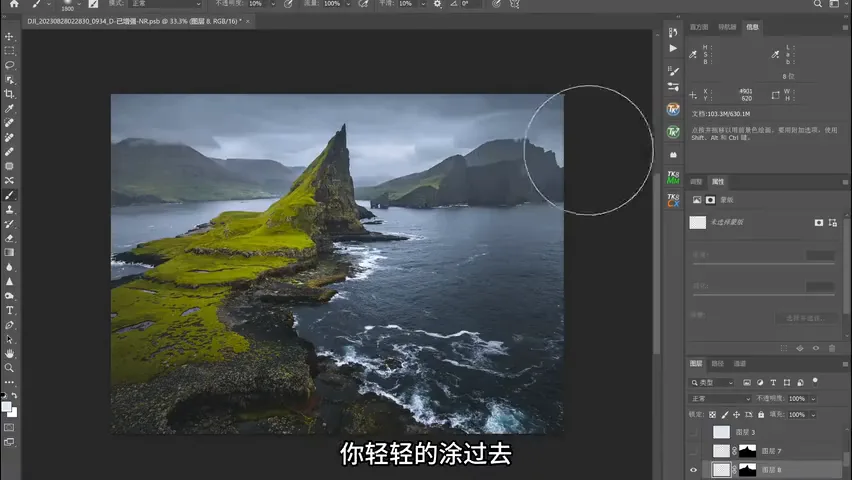Open the layer filter 类型 dropdown
Screen dimensions: 852x480
click(712, 383)
